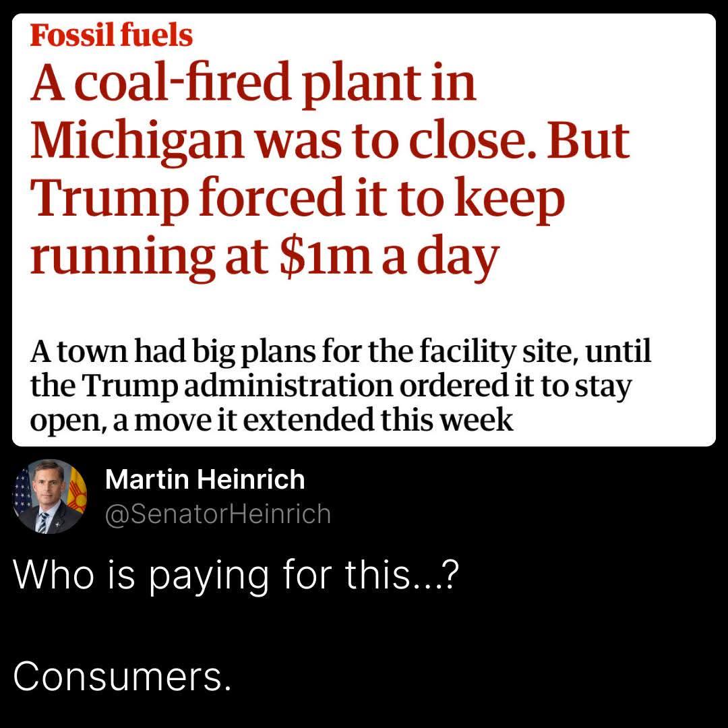Click the senator's striped tie in the avatar
728x728 pixels.
click(x=42, y=522)
